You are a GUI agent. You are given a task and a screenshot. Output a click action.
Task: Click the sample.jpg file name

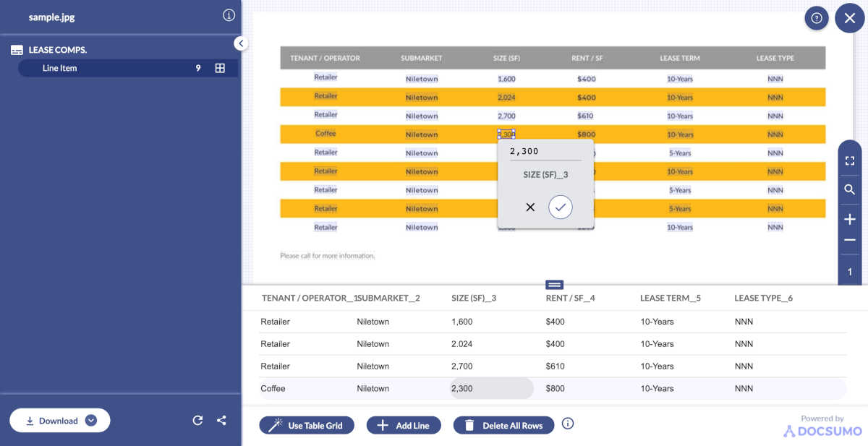pos(53,17)
